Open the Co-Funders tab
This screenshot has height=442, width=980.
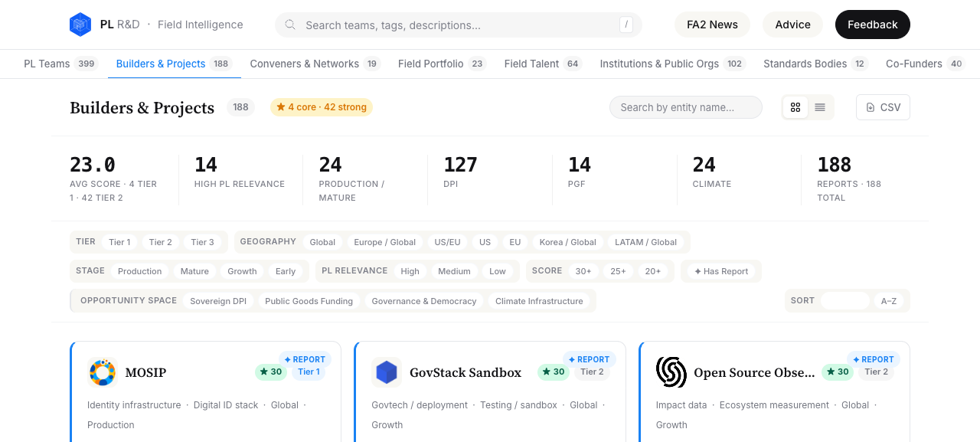(925, 64)
